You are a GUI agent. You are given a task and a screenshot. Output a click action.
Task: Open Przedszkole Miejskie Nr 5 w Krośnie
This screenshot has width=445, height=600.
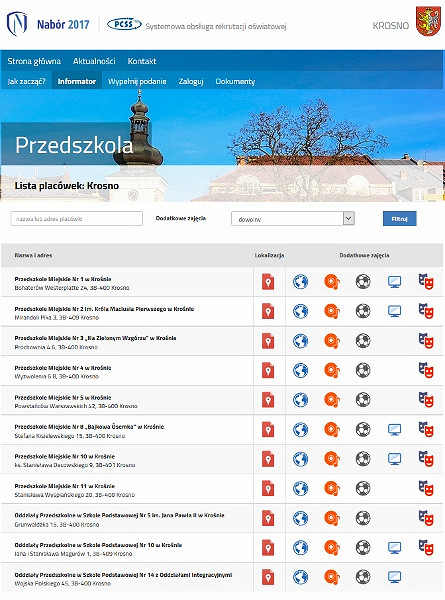(x=63, y=398)
